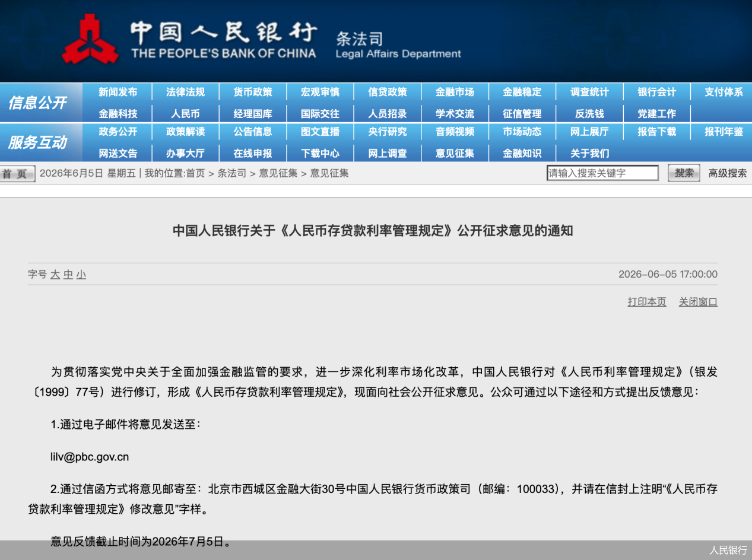Open 征信管理 section
Viewport: 752px width, 560px height.
point(522,114)
